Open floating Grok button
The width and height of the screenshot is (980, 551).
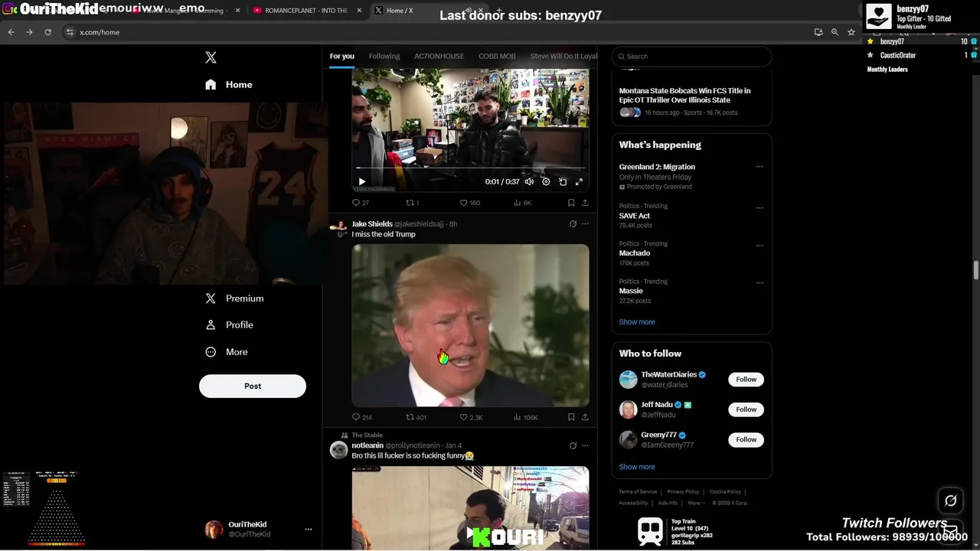(x=950, y=500)
